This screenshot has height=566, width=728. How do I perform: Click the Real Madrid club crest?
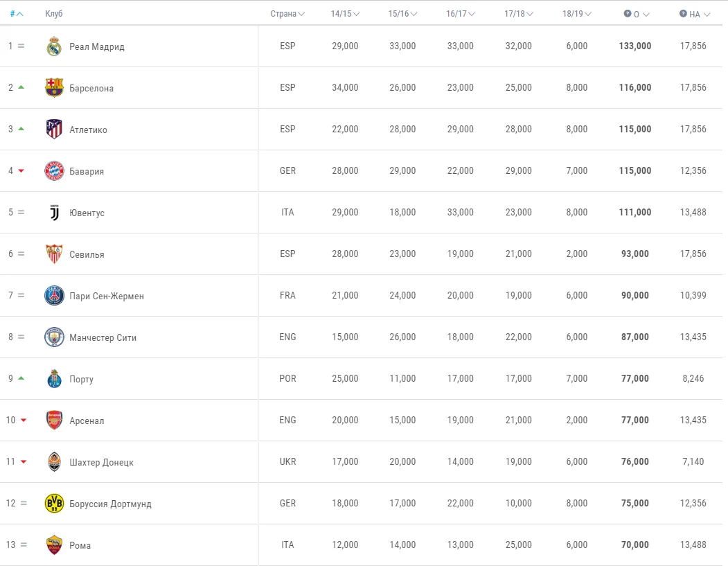click(54, 46)
